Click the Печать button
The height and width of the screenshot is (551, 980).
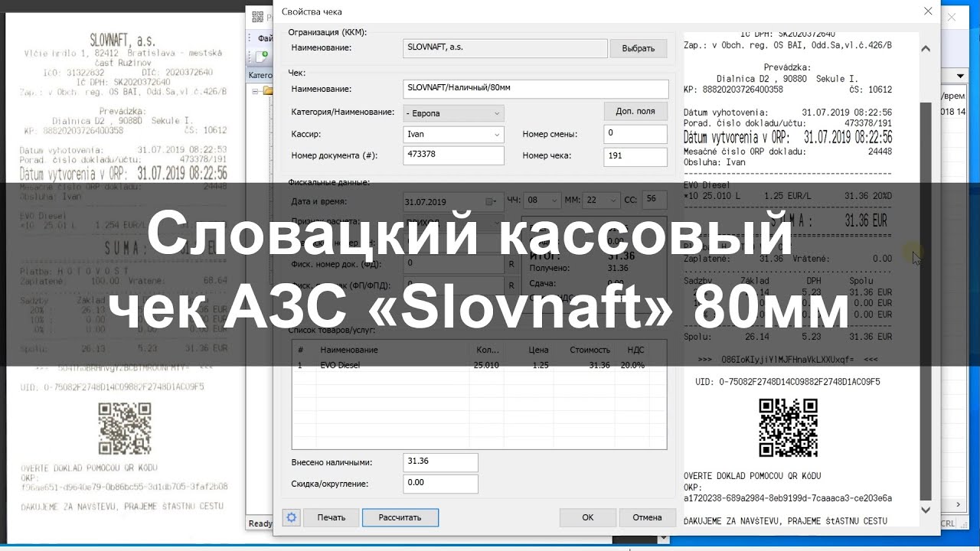coord(331,517)
